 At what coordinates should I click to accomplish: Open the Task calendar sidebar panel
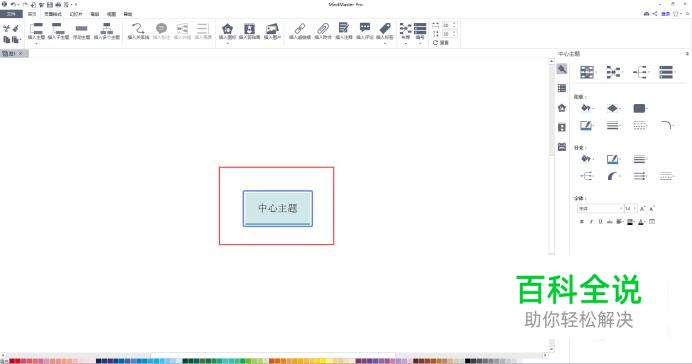[x=562, y=146]
